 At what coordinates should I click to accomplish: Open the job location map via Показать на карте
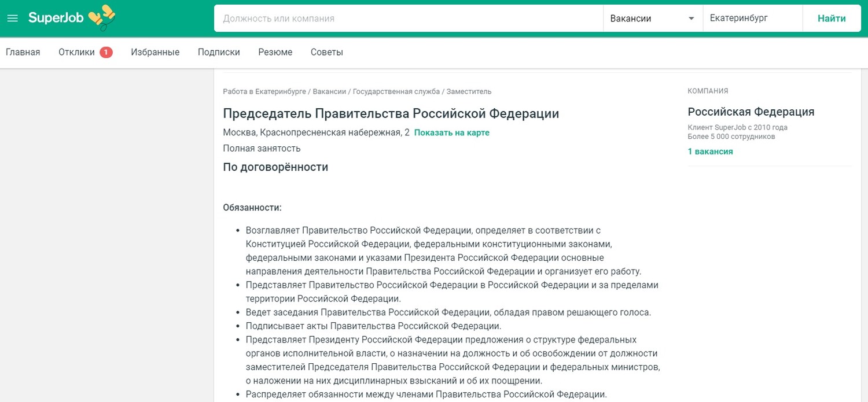coord(451,132)
